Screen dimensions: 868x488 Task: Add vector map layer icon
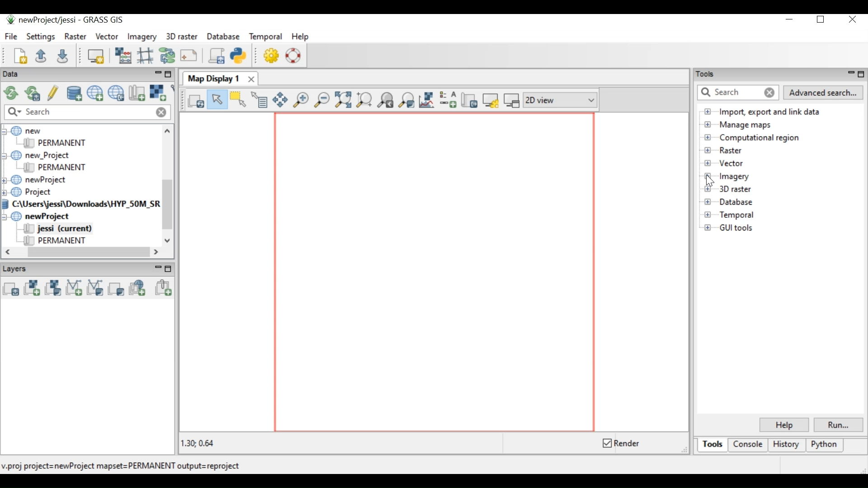click(x=74, y=289)
